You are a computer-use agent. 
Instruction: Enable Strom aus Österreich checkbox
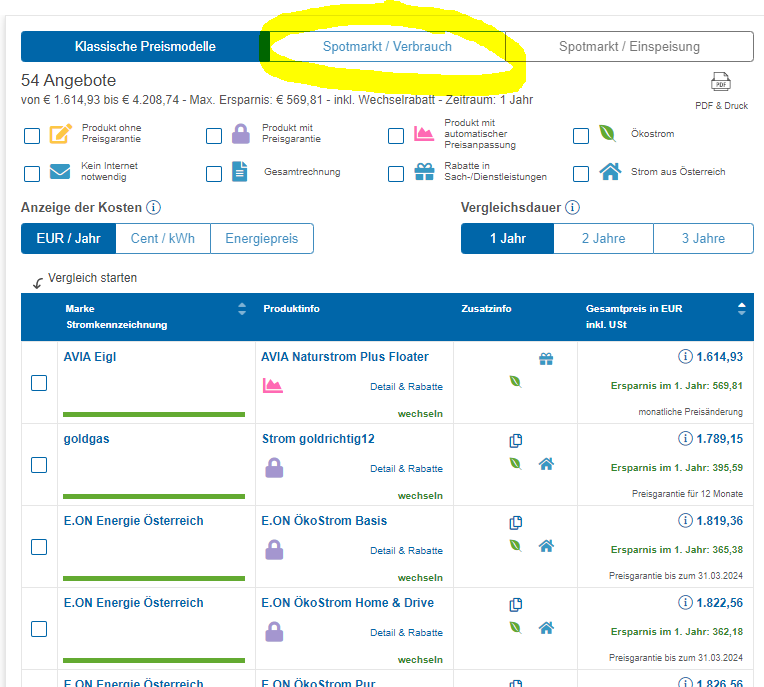pos(581,174)
